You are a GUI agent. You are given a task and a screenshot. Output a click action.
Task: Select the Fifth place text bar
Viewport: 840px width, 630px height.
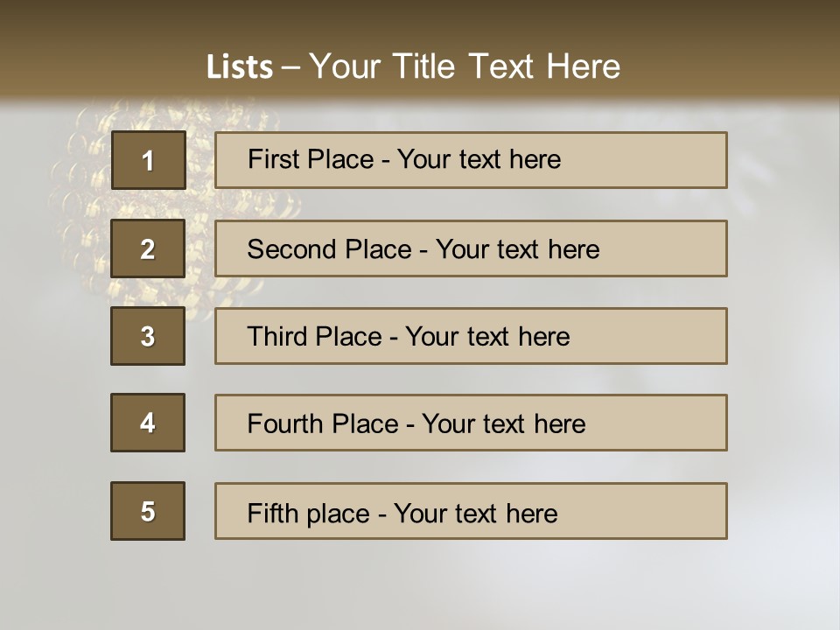tap(471, 511)
